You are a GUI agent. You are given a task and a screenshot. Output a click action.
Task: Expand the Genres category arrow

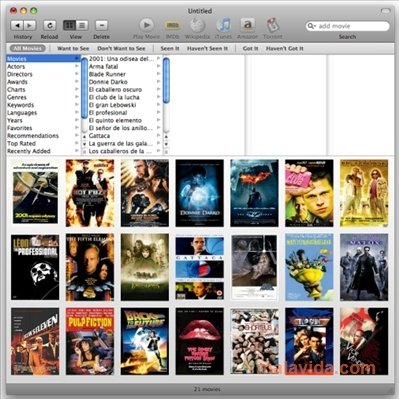tap(77, 97)
